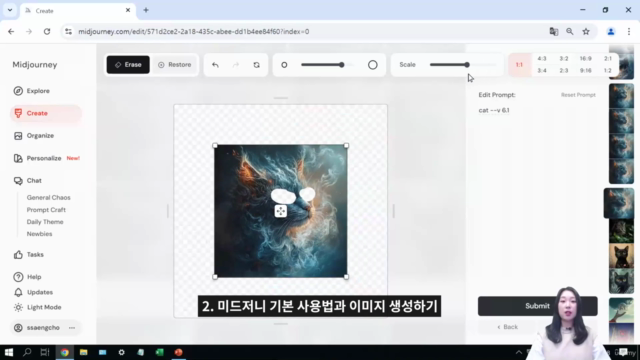
Task: Click the top-right resize handle of the image
Action: click(x=346, y=146)
